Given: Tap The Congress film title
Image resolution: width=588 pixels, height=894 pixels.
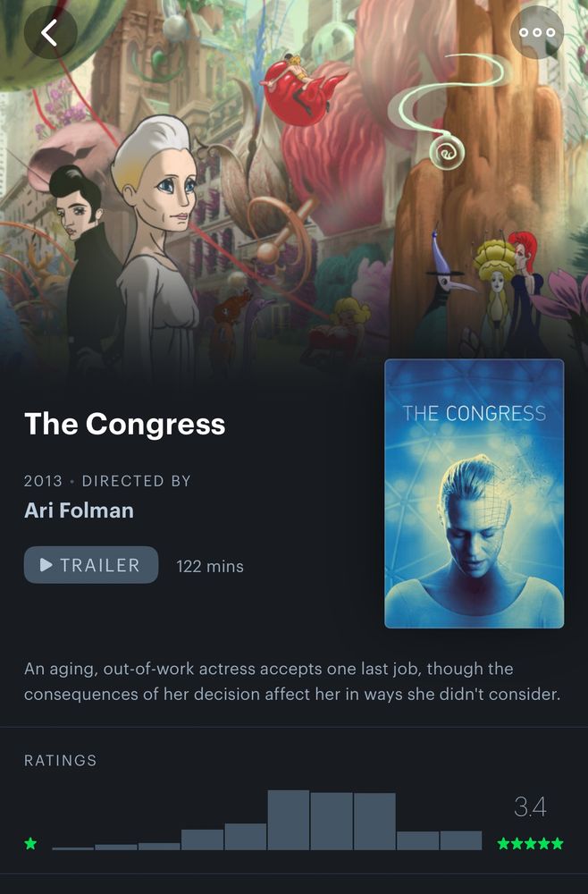Looking at the screenshot, I should coord(125,424).
